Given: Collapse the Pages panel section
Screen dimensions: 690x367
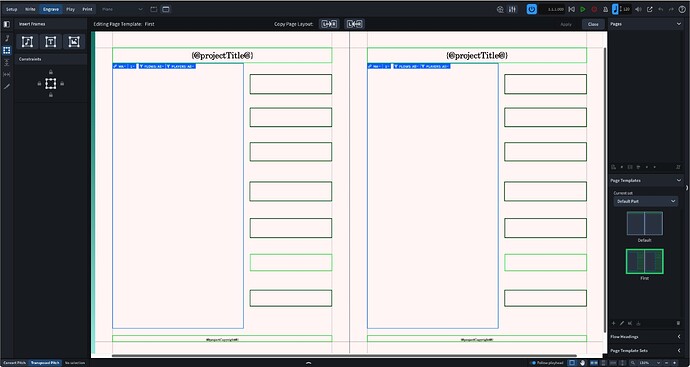Looking at the screenshot, I should click(x=679, y=24).
